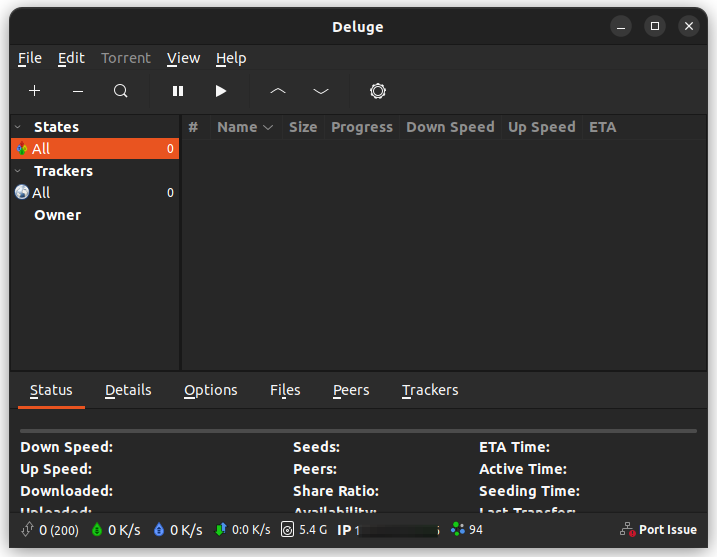Switch to the Details tab
The width and height of the screenshot is (717, 557).
(x=128, y=390)
